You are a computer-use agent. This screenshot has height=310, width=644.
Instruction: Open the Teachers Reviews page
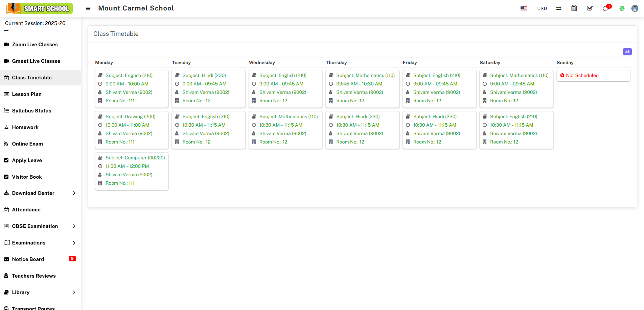[34, 276]
